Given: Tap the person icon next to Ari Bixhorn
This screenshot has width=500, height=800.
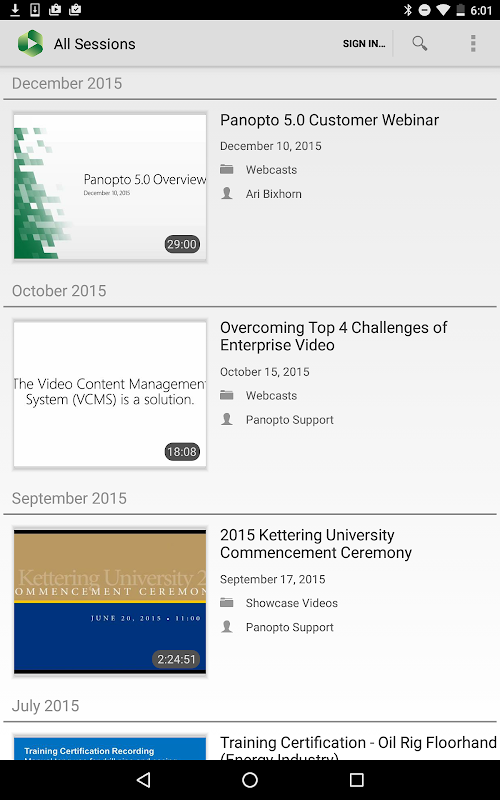Looking at the screenshot, I should [x=227, y=193].
